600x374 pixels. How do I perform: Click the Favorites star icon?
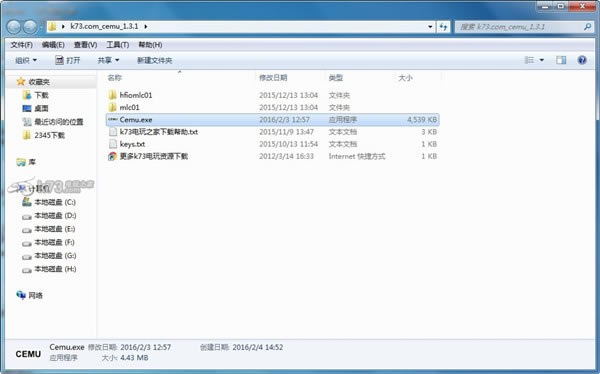21,82
